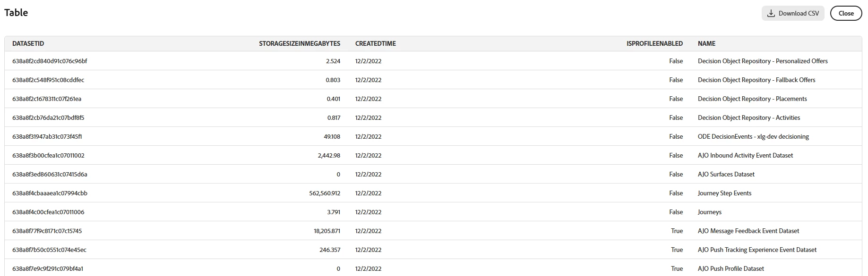This screenshot has width=868, height=276.
Task: Select dataset ID 638a8f2cb76da21c07bdf8f5
Action: 48,117
